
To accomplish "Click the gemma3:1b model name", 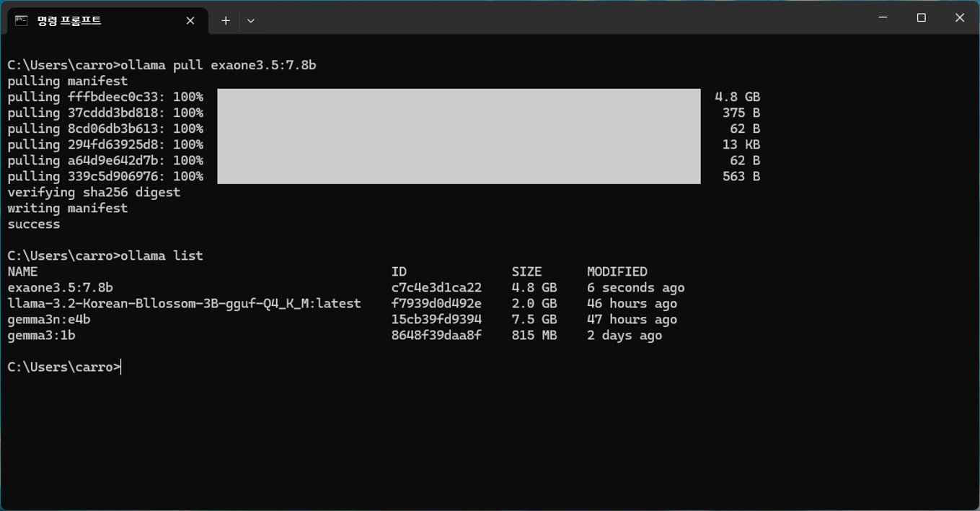I will click(x=41, y=335).
